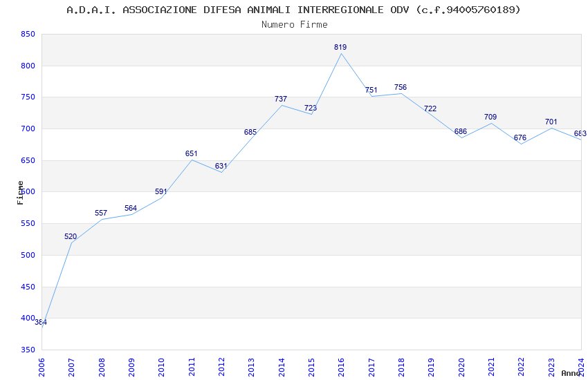
Task: Click the data label 819 at 2016
Action: pos(340,47)
